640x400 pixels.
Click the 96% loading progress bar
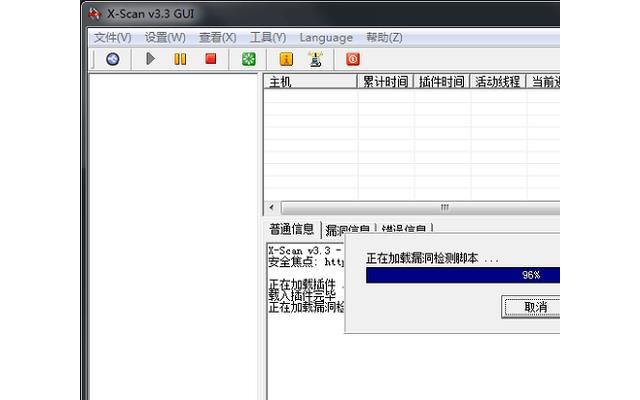click(463, 275)
